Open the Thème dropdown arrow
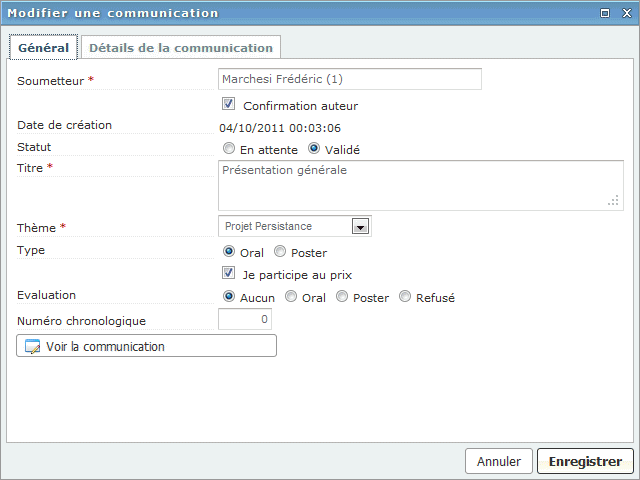The image size is (640, 480). click(360, 226)
